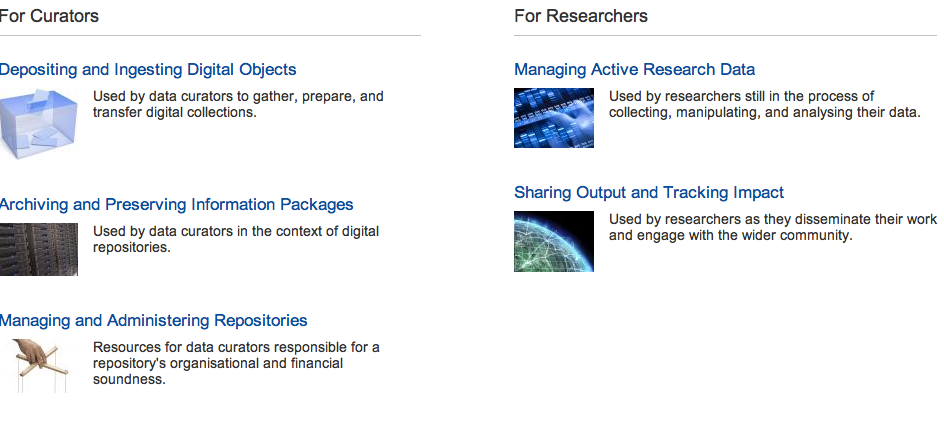Click the blue data gel thumbnail
The height and width of the screenshot is (430, 944).
click(x=554, y=118)
